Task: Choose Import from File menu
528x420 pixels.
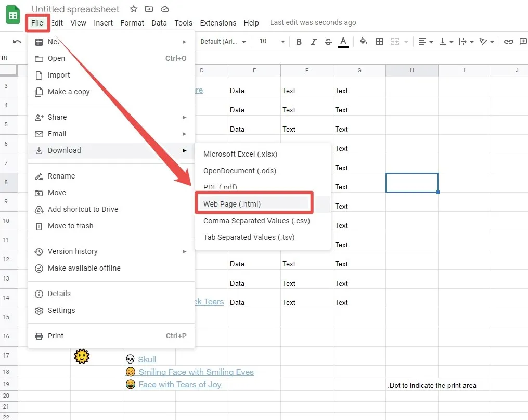Action: point(111,75)
